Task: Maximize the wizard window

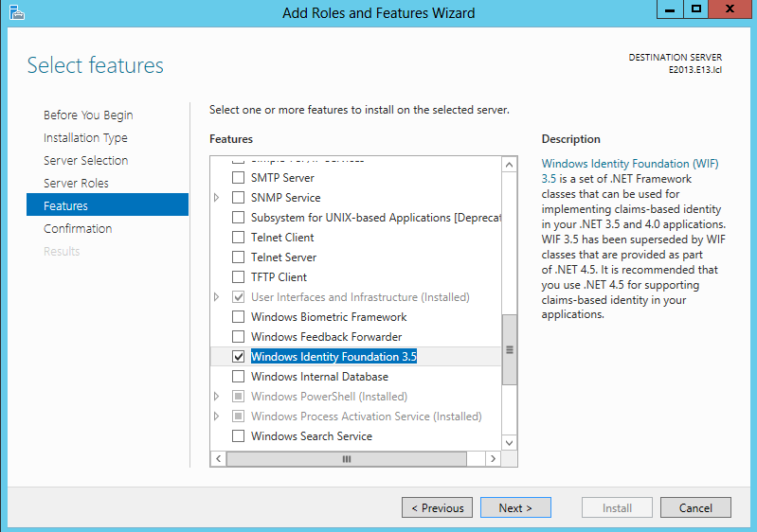Action: pyautogui.click(x=695, y=9)
